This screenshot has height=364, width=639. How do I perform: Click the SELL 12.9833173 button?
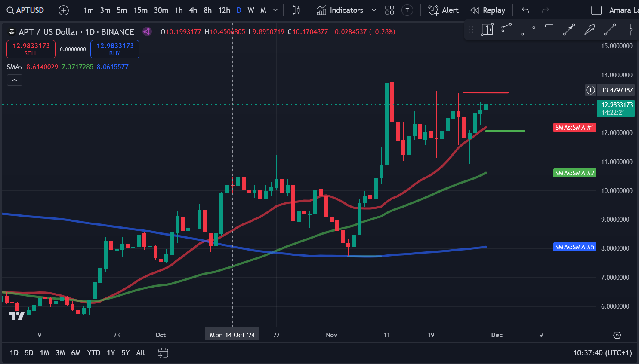pyautogui.click(x=31, y=49)
